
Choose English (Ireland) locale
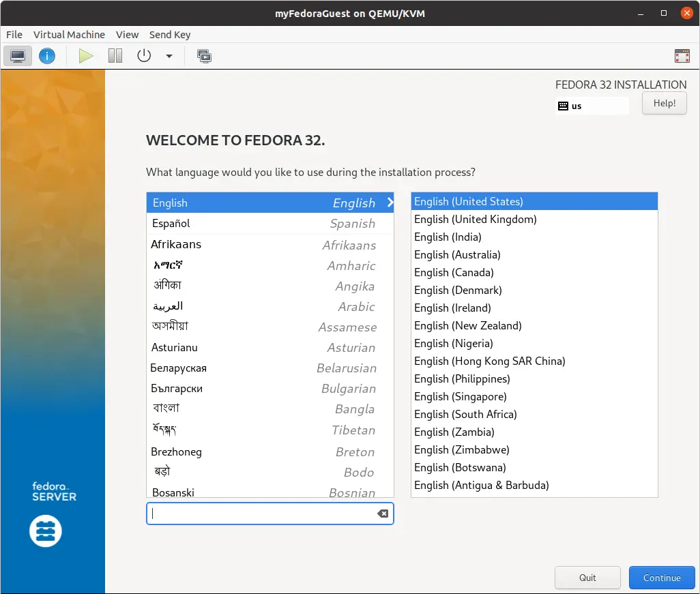[534, 308]
